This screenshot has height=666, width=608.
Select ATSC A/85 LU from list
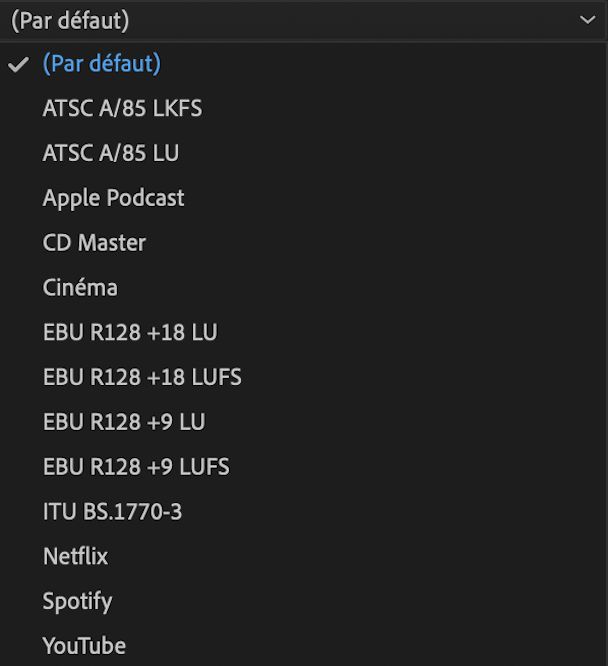110,153
